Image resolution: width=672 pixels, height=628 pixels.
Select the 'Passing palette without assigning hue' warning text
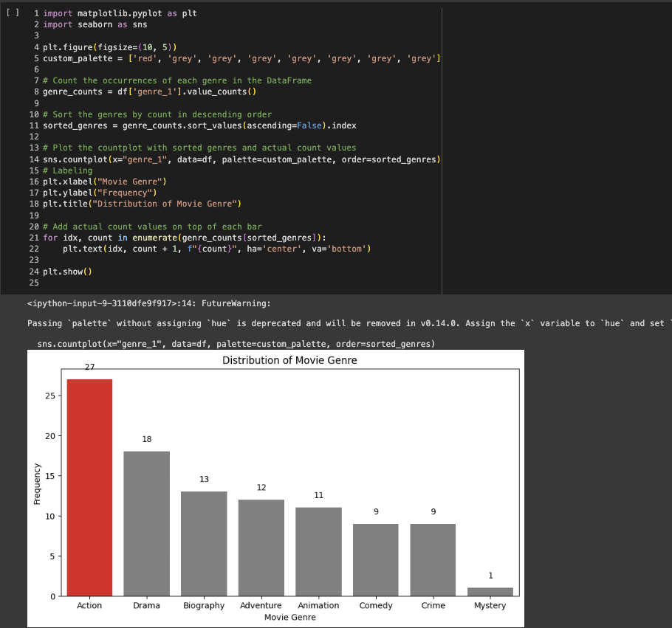349,323
